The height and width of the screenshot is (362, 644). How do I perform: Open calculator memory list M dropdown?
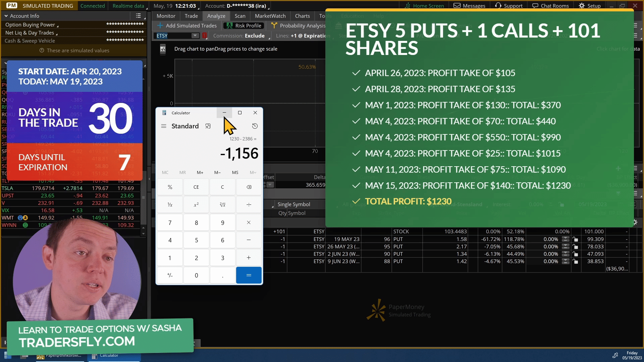click(253, 173)
